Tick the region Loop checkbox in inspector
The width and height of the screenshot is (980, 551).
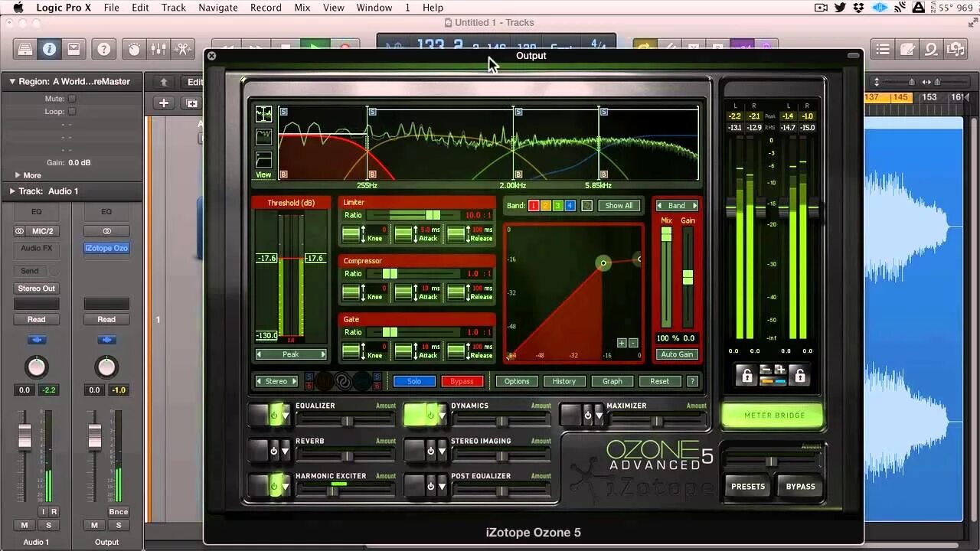(72, 111)
